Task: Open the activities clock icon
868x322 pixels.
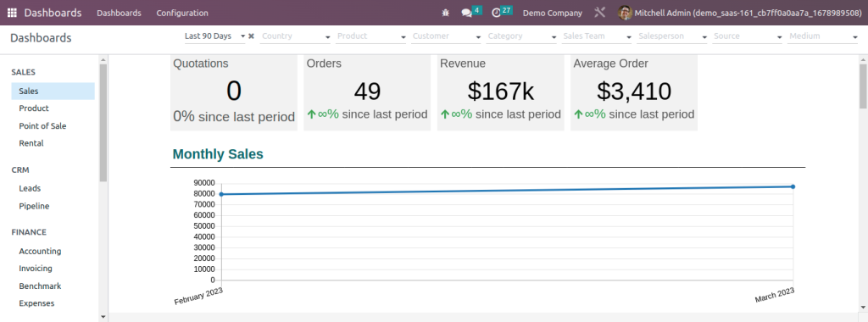Action: coord(496,13)
